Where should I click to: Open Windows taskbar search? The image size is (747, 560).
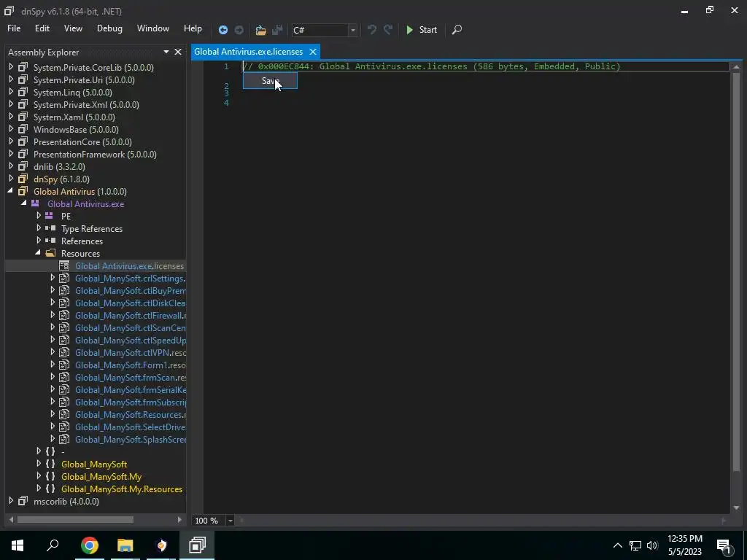click(53, 545)
